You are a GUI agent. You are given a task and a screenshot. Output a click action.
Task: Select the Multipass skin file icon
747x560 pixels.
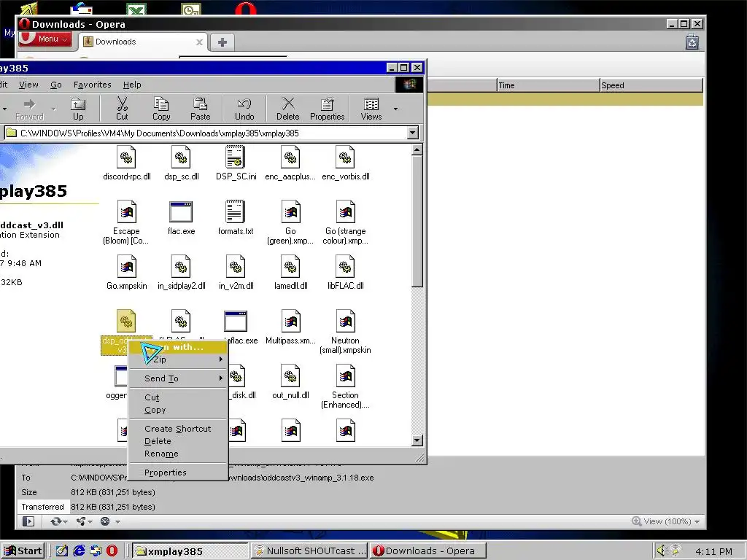pyautogui.click(x=290, y=322)
